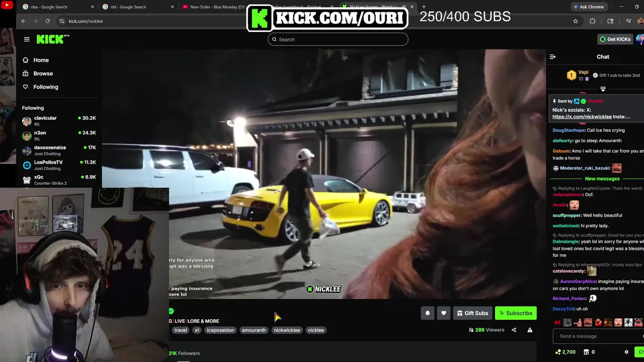The width and height of the screenshot is (644, 362).
Task: Bookmark this page with star icon
Action: (576, 21)
